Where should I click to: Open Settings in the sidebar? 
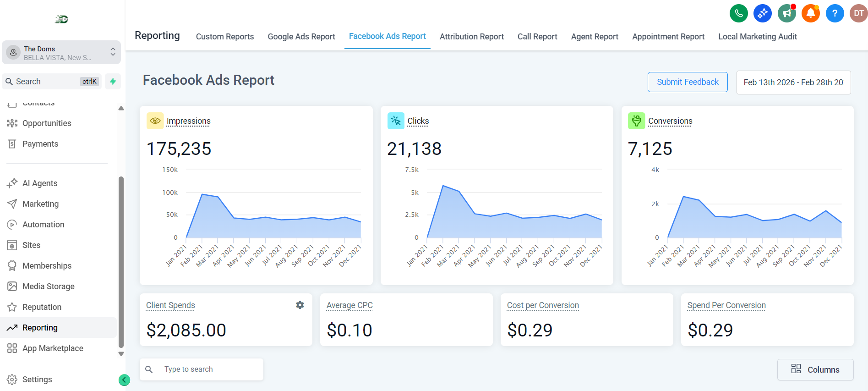coord(37,380)
